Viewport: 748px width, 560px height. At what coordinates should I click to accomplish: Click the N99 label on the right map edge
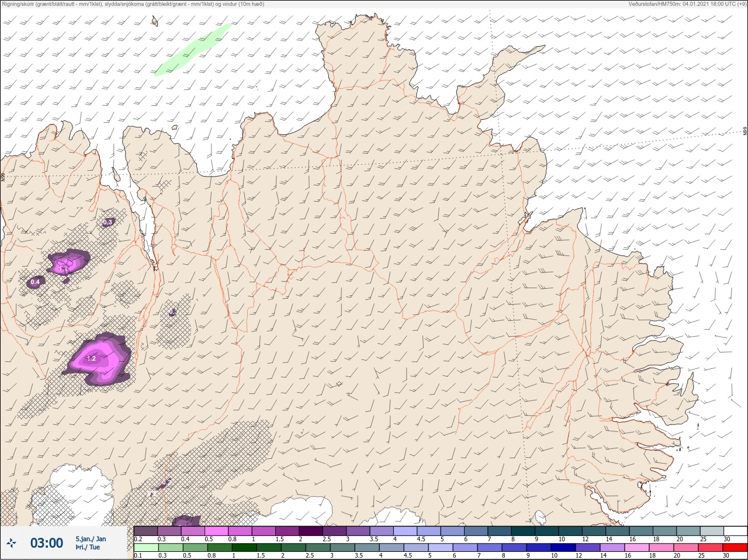click(745, 132)
